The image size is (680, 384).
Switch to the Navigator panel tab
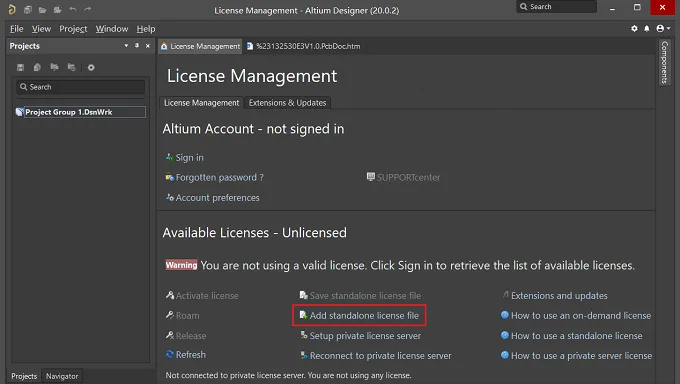[x=62, y=376]
